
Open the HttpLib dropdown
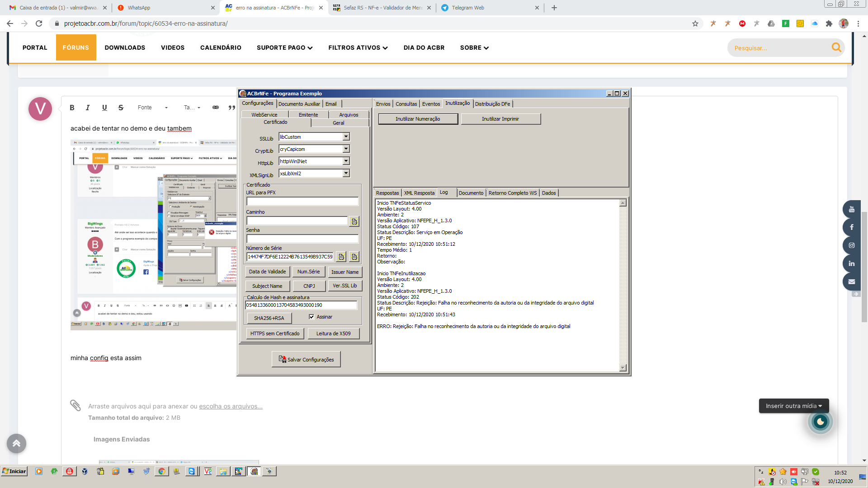346,161
